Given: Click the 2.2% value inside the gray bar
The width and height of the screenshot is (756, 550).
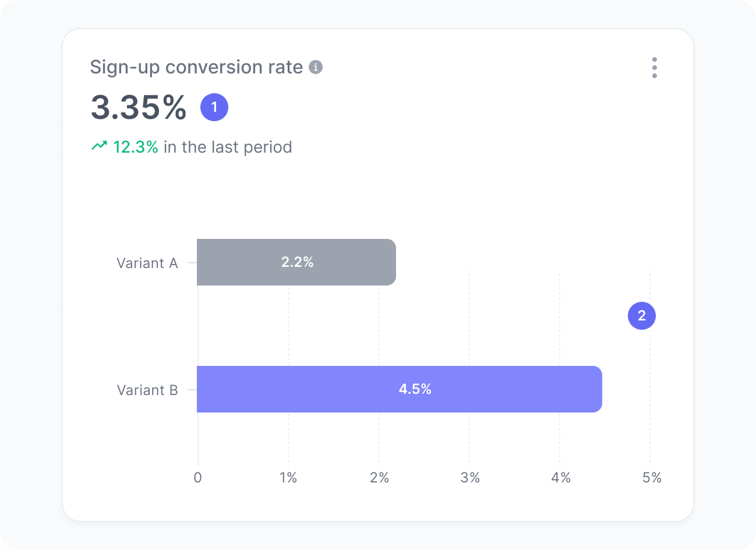Looking at the screenshot, I should [x=298, y=262].
